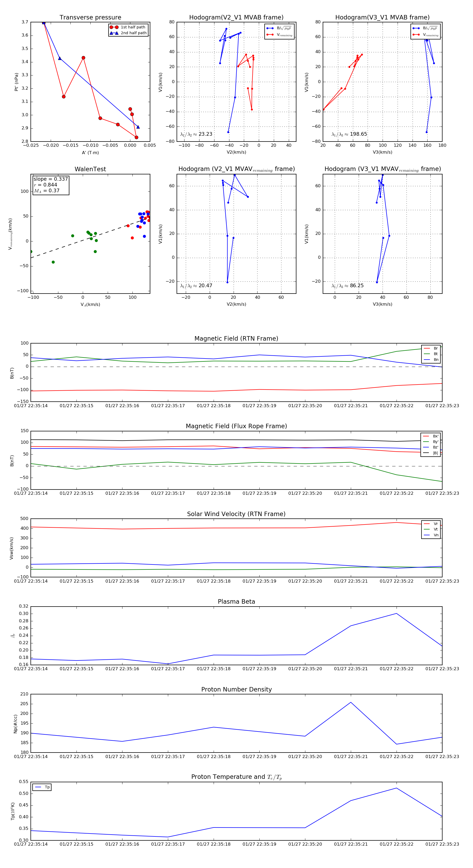Click the By' legend entry
This screenshot has width=473, height=868.
431,442
